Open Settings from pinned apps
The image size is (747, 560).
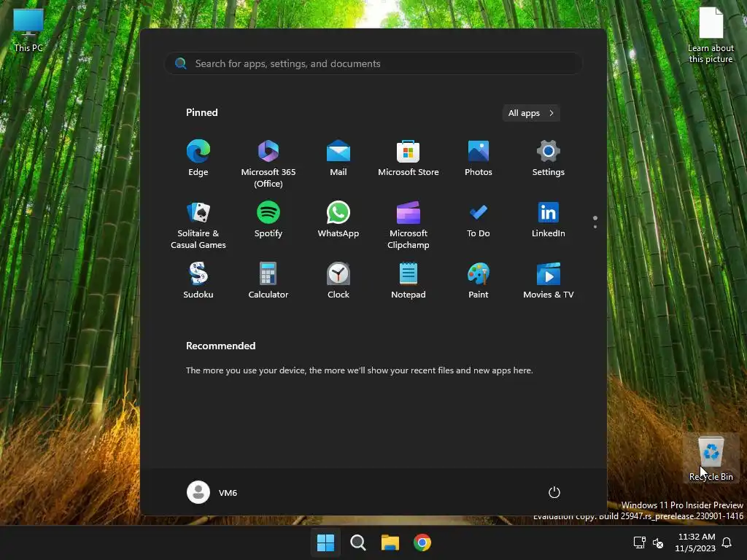pos(549,158)
